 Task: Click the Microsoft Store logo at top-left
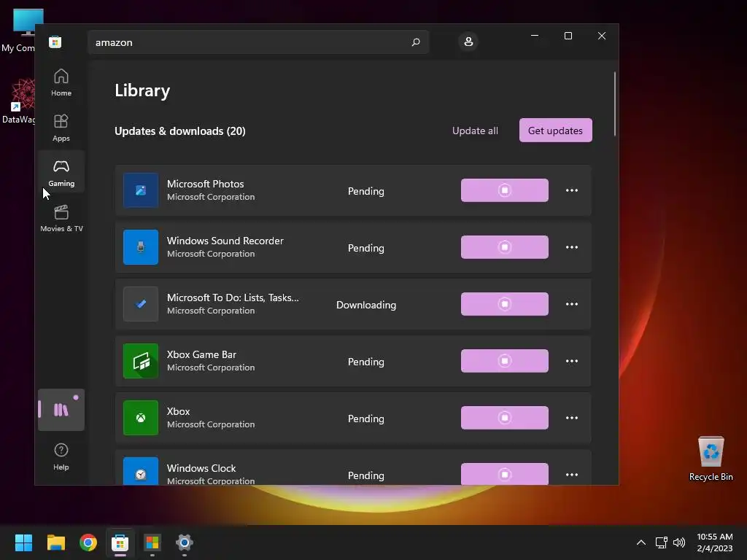(x=55, y=42)
